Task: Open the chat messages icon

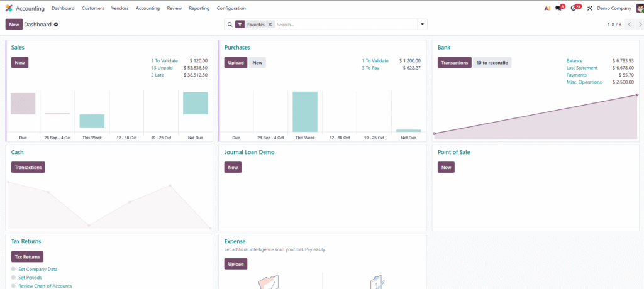Action: (558, 8)
